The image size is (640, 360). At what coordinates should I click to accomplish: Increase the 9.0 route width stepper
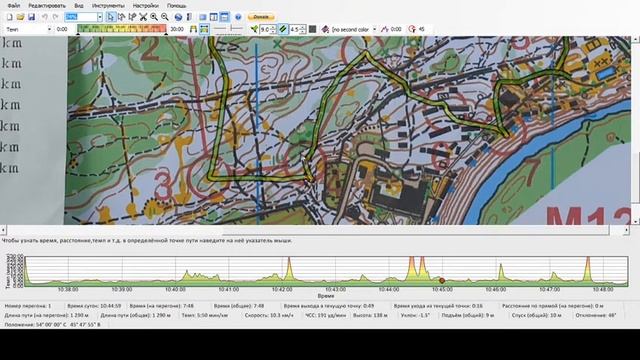point(273,27)
